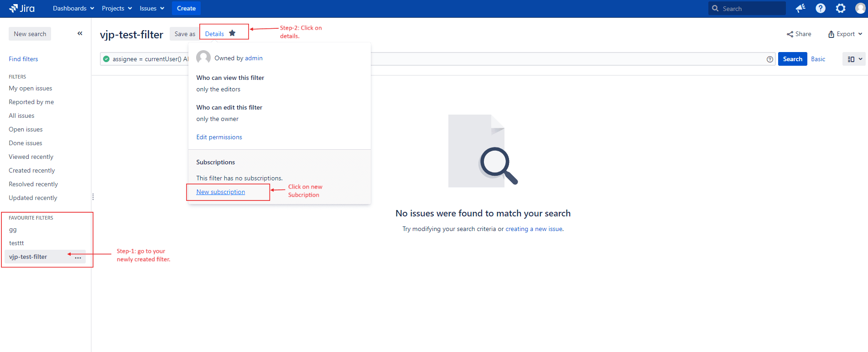The image size is (868, 352).
Task: Open the user profile avatar
Action: click(860, 8)
